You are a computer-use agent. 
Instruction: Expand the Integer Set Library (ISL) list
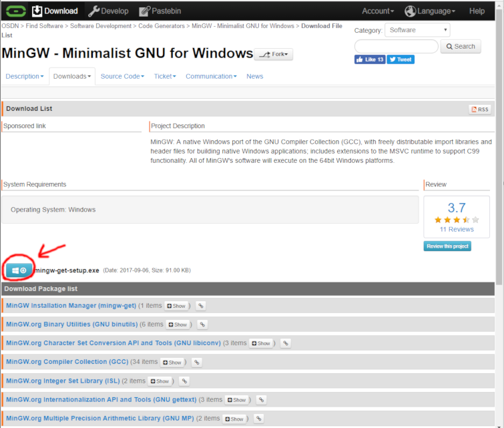tap(160, 381)
